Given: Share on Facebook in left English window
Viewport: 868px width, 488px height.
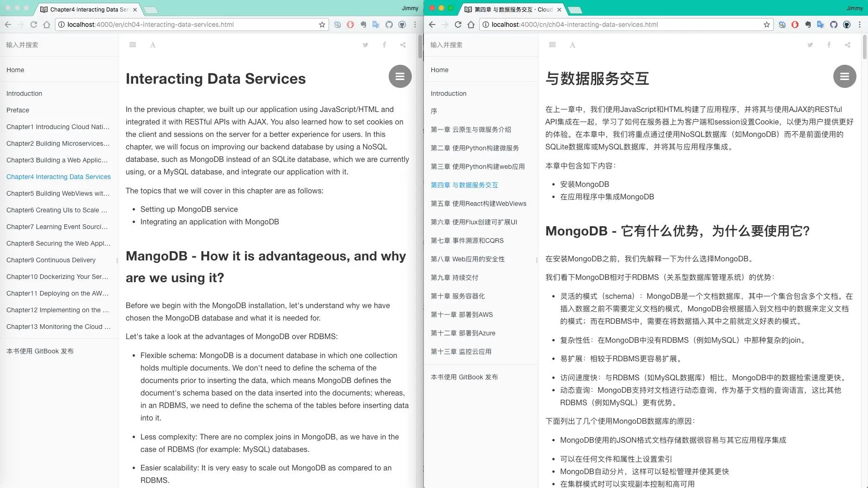Looking at the screenshot, I should [x=385, y=45].
